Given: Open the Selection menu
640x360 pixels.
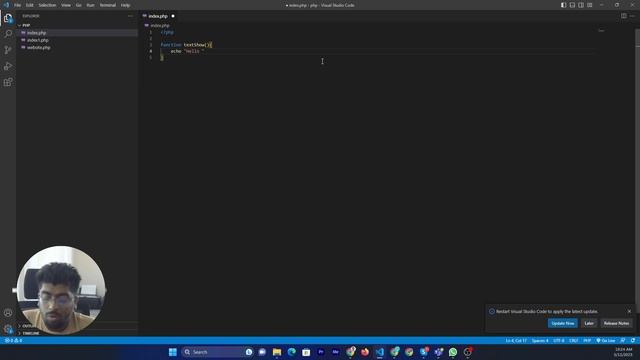Looking at the screenshot, I should 47,5.
